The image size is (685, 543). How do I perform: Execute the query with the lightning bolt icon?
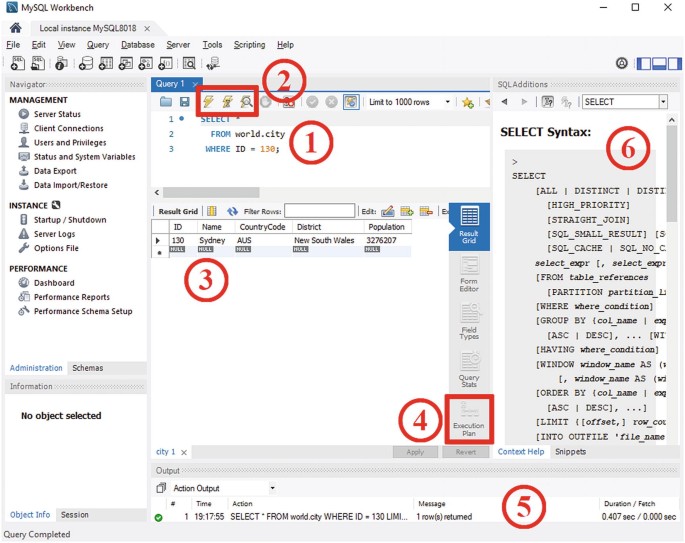tap(209, 102)
